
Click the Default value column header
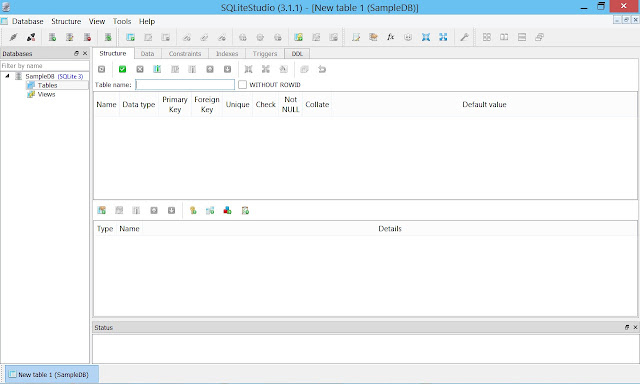(x=484, y=104)
